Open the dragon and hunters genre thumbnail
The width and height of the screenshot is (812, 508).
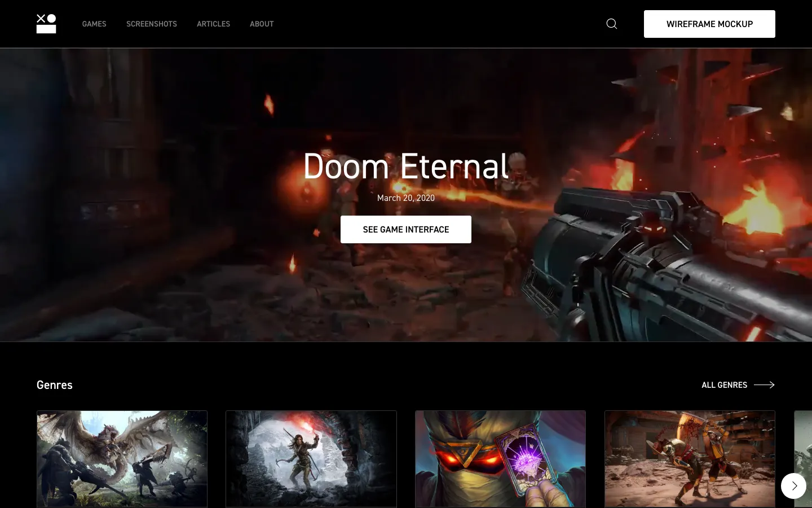[x=122, y=459]
